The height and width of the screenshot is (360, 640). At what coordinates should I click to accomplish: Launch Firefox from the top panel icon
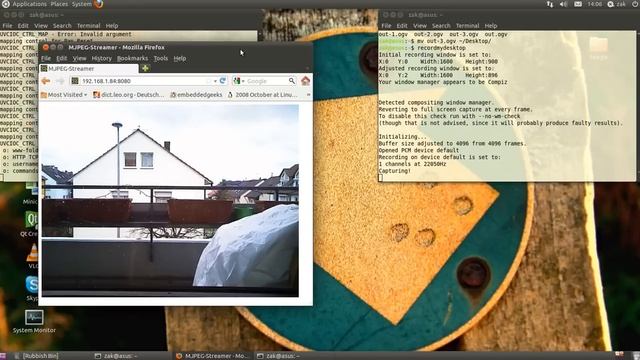coord(98,4)
